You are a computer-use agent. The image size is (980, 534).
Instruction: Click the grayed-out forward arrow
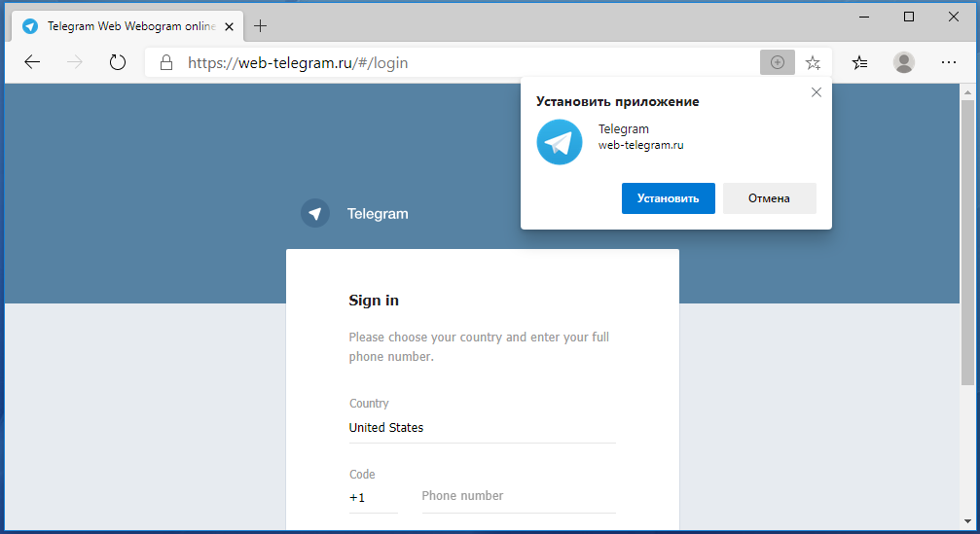point(74,62)
